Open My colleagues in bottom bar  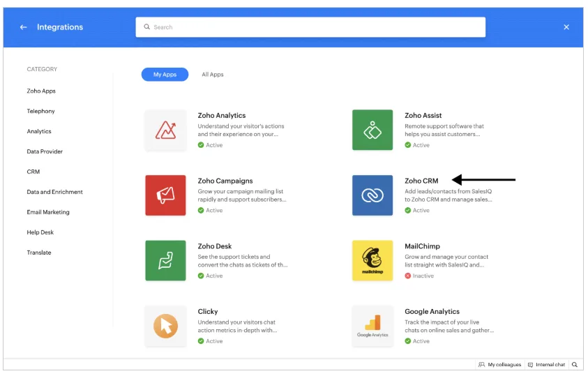coord(500,365)
